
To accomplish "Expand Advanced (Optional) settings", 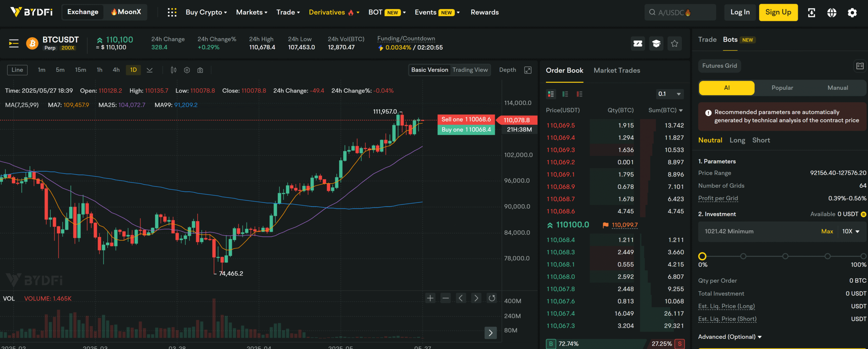I will 730,337.
